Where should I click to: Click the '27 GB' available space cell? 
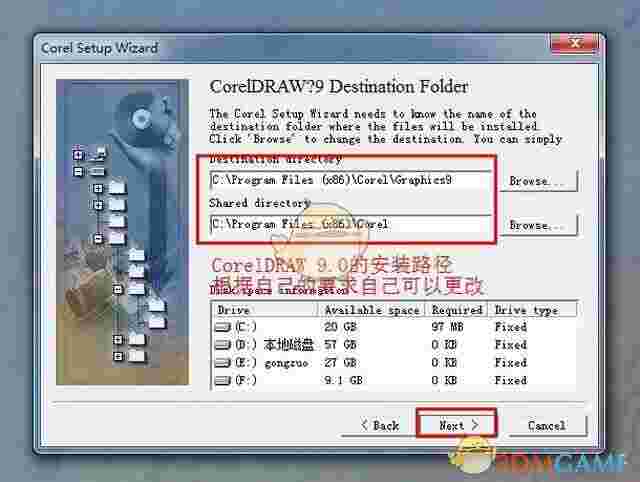pyautogui.click(x=340, y=362)
